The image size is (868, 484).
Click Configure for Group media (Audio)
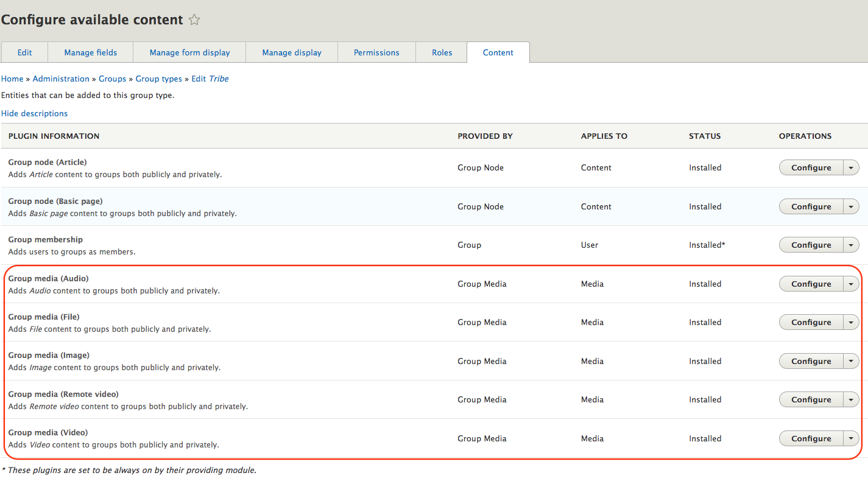pos(811,284)
